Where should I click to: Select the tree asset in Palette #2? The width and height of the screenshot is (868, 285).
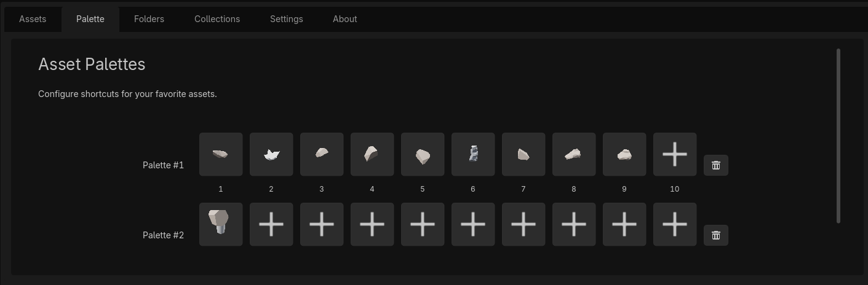(x=221, y=224)
